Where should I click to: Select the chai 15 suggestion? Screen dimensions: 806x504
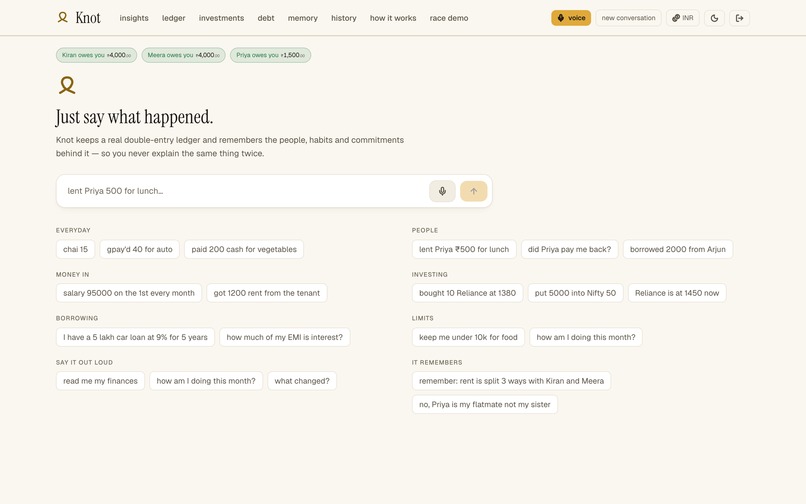[76, 249]
